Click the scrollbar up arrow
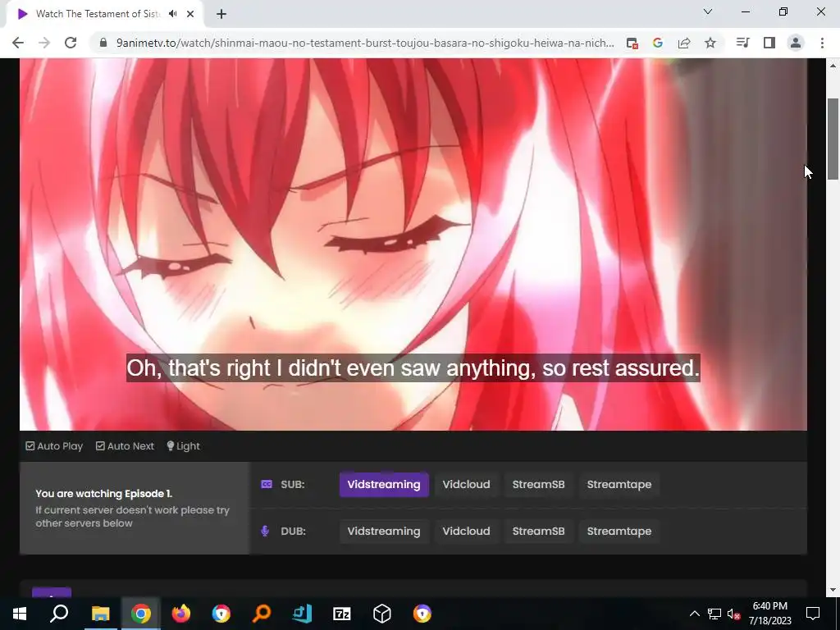The height and width of the screenshot is (630, 840). coord(833,66)
